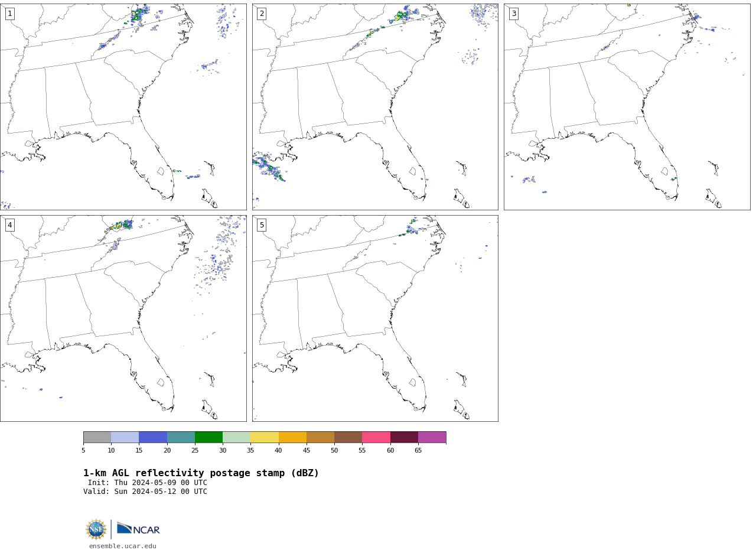756x553 pixels.
Task: Click the panel number label '3'
Action: (513, 14)
